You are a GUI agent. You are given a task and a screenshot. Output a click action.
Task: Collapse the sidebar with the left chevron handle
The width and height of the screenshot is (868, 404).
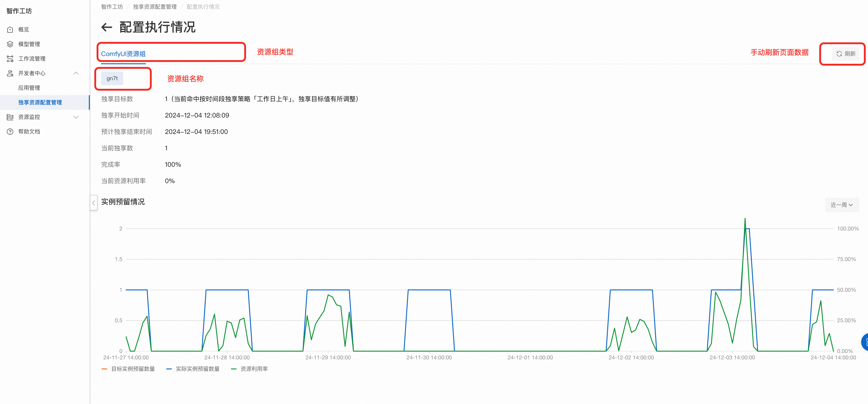(x=94, y=202)
